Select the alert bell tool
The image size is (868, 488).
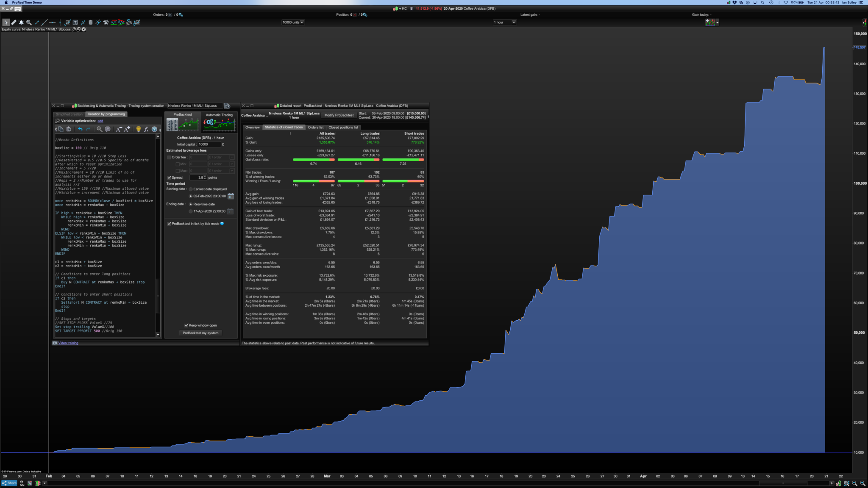point(21,22)
